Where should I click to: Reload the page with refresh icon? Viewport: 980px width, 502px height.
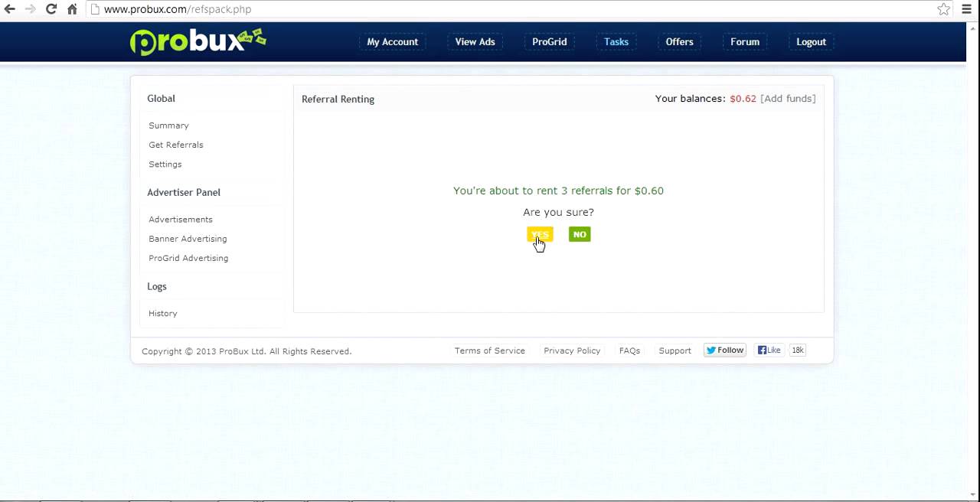(51, 9)
